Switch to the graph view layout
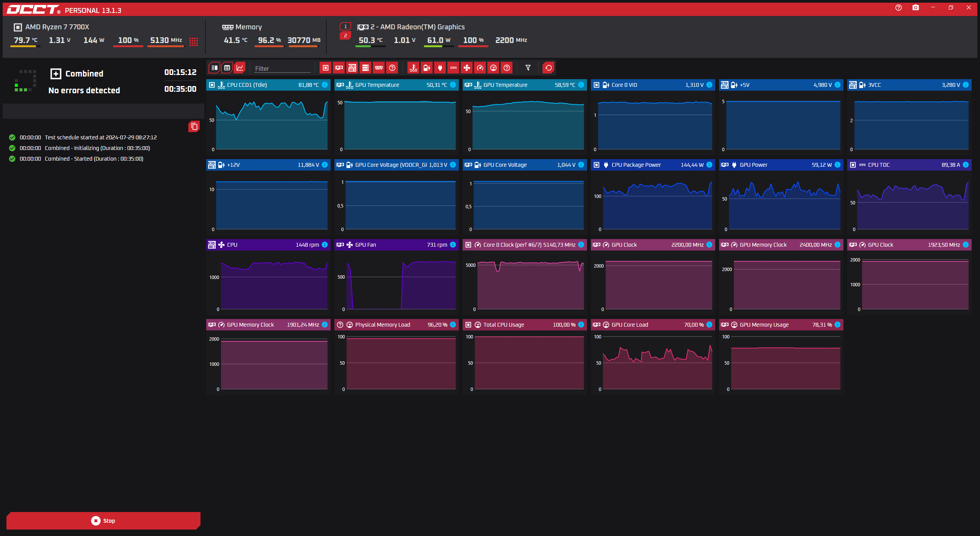Image resolution: width=980 pixels, height=536 pixels. tap(240, 68)
